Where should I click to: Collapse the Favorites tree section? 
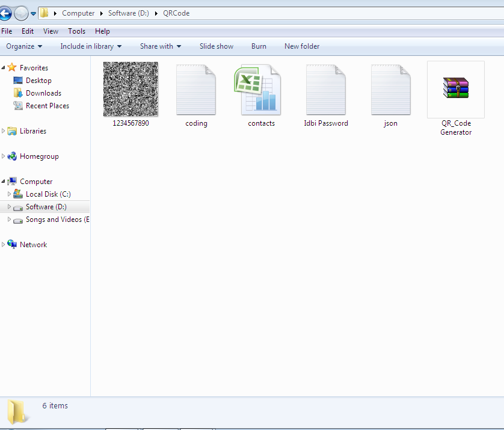click(3, 67)
